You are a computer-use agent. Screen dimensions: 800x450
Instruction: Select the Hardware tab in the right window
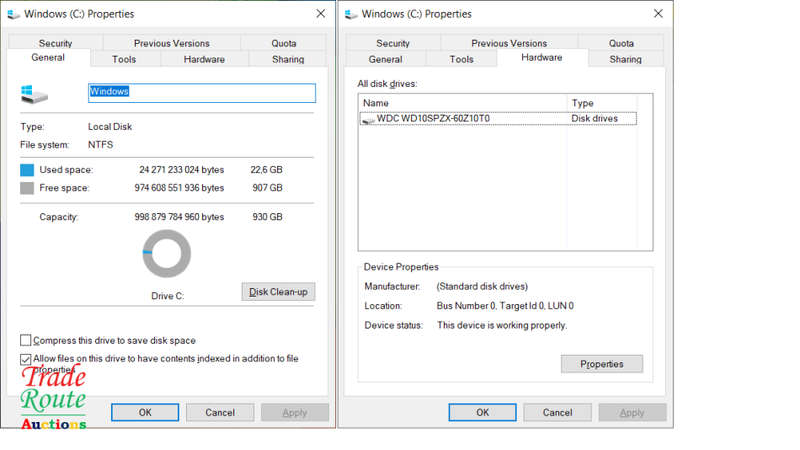542,58
